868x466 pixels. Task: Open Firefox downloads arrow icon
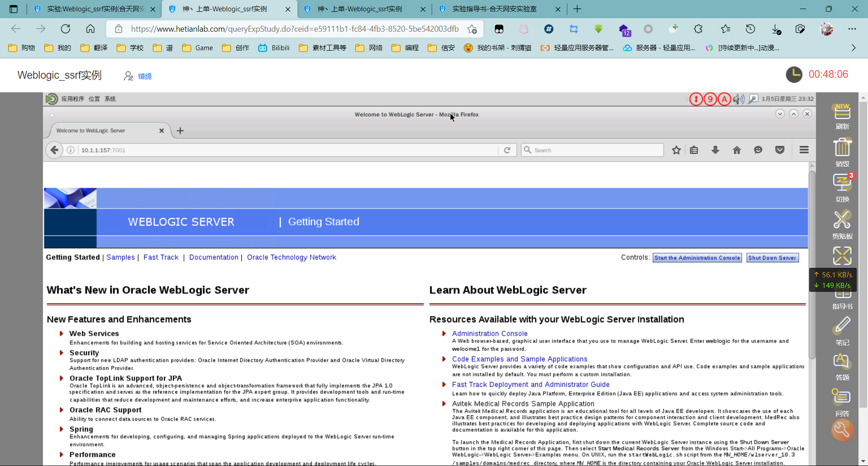pos(715,150)
